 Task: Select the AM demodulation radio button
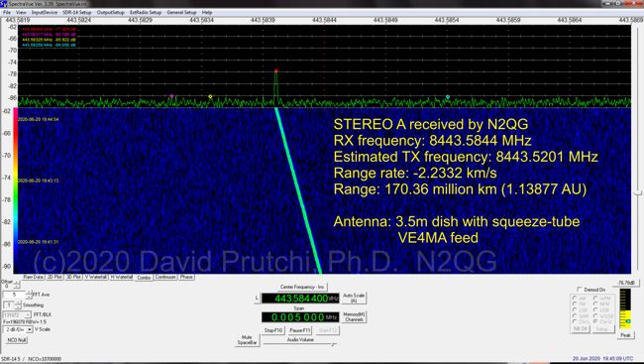pos(575,298)
